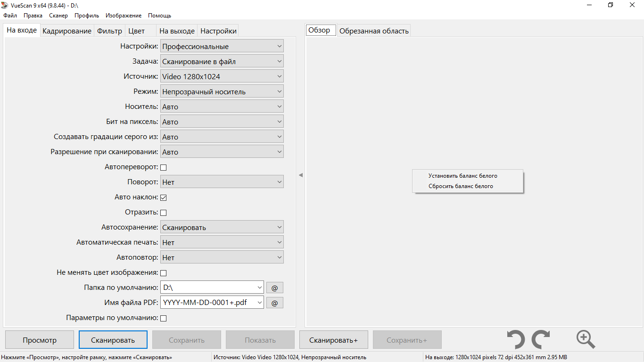Open the Сканер menu

[x=58, y=16]
